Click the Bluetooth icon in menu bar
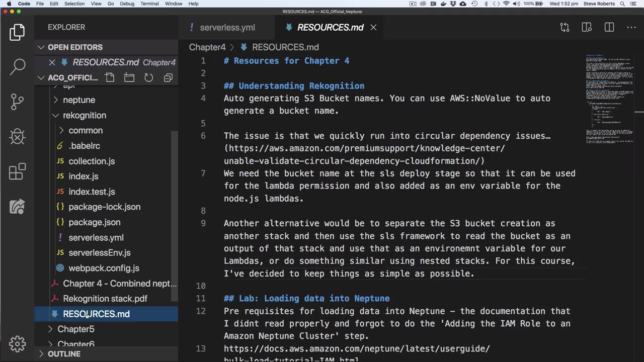 [x=486, y=4]
